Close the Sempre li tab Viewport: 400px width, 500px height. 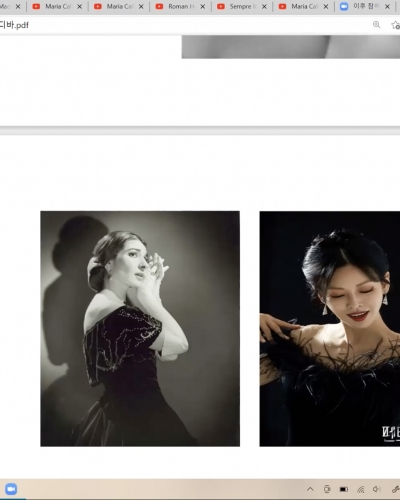tap(264, 6)
